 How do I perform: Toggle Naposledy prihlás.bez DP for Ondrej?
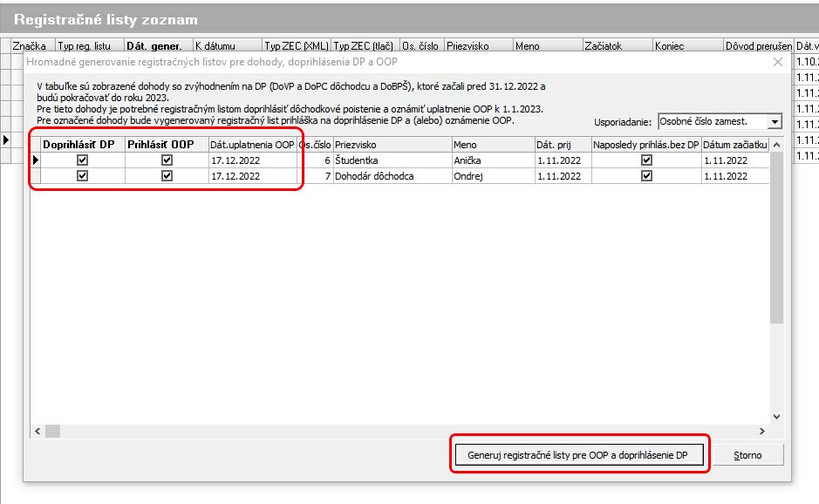[646, 175]
